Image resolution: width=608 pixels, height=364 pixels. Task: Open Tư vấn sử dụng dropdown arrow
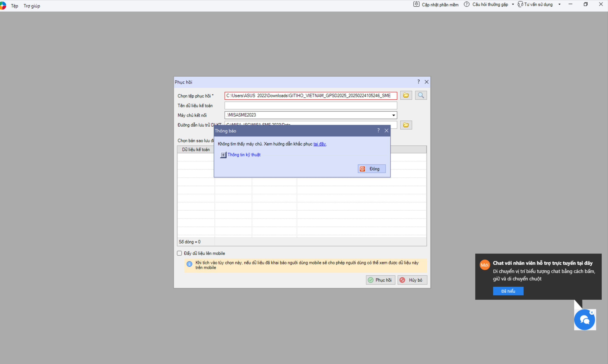coord(559,4)
